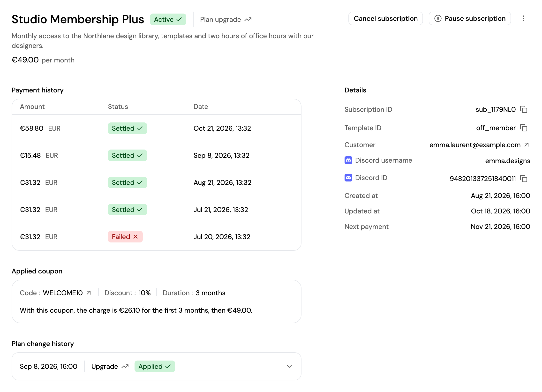The image size is (542, 392).
Task: Open the three-dot more options menu
Action: 524,19
